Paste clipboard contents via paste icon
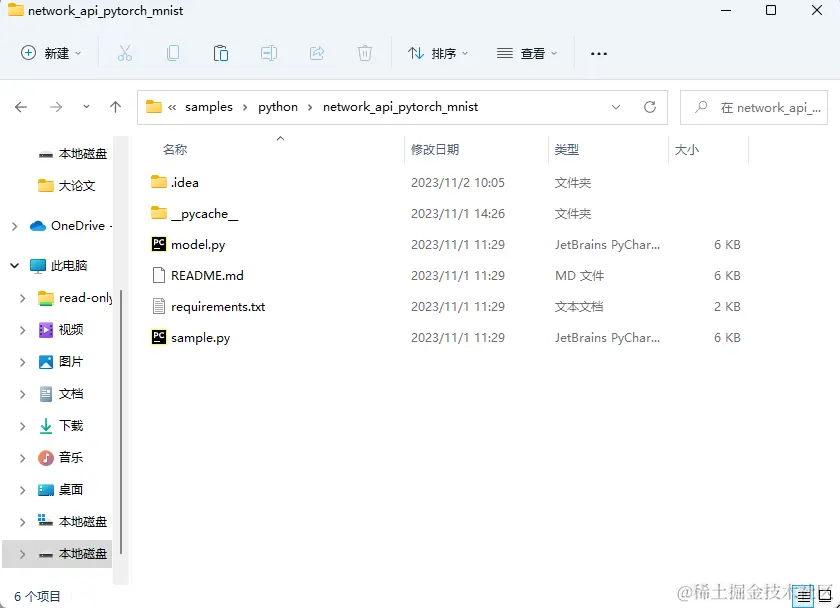The width and height of the screenshot is (840, 608). click(220, 55)
